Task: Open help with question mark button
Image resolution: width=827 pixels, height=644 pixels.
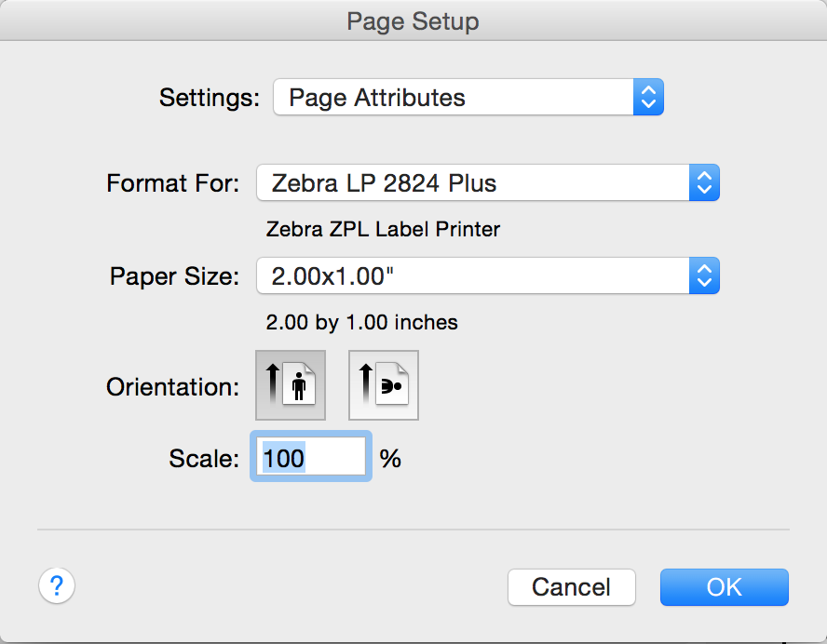Action: click(x=57, y=586)
